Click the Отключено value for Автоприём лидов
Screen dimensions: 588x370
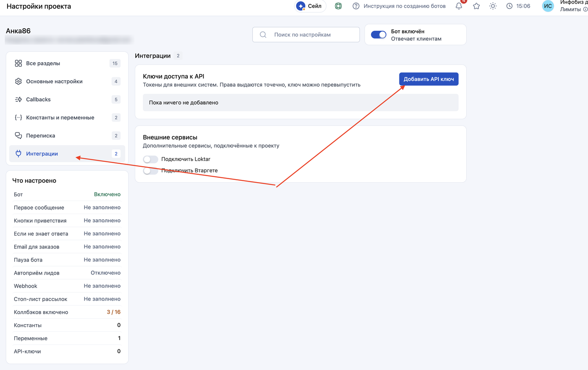(x=105, y=273)
